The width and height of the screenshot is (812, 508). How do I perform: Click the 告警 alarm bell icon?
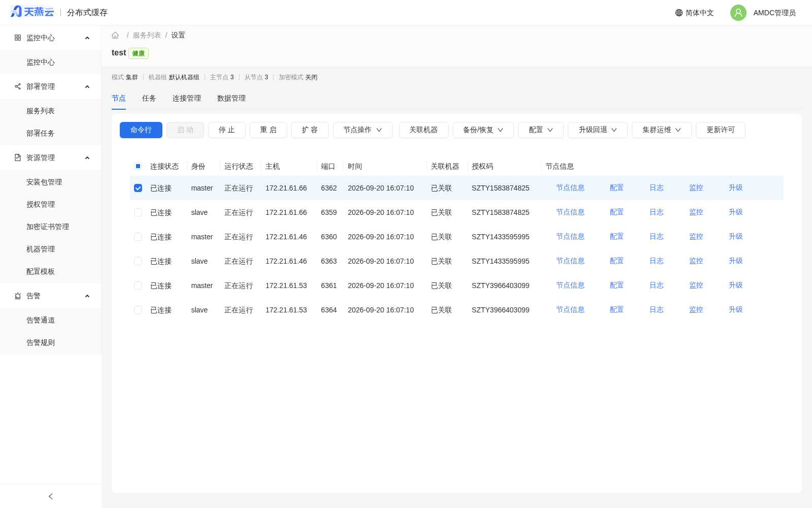pos(18,296)
